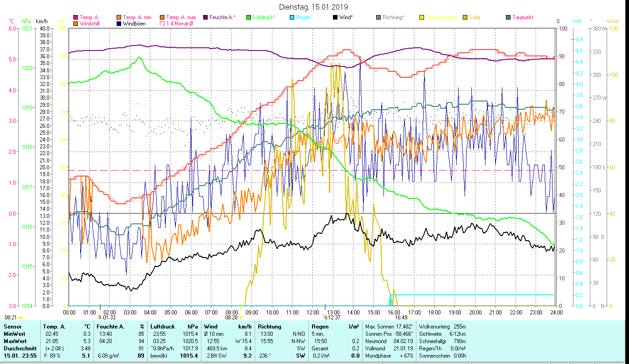Click the '2 Bft SW' wind value

(217, 356)
